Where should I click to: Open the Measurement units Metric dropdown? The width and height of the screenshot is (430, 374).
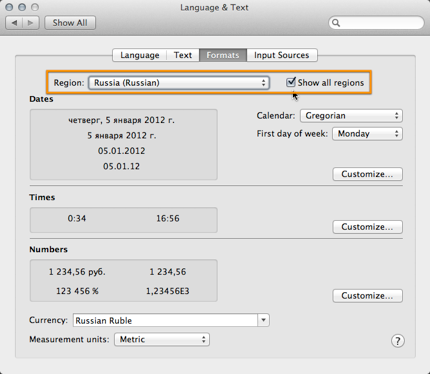[162, 339]
